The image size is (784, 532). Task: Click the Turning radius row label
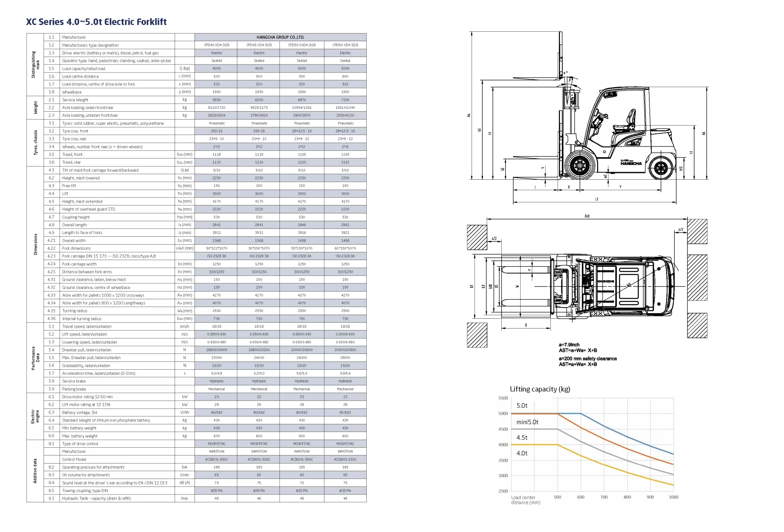point(74,311)
